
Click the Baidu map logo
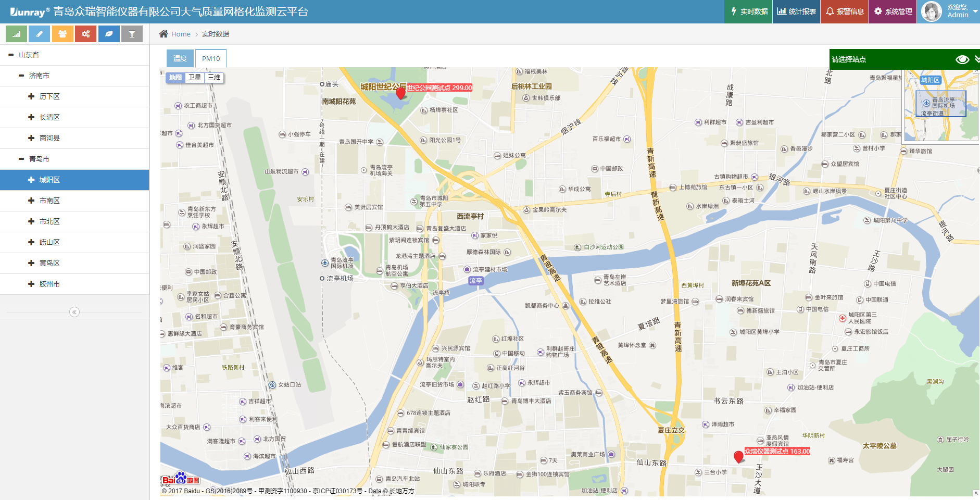click(180, 479)
